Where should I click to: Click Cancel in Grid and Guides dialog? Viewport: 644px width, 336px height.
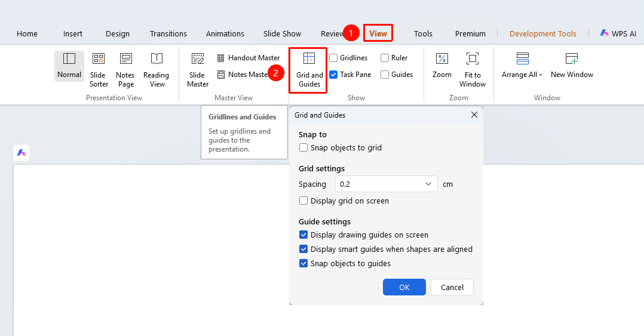click(452, 287)
